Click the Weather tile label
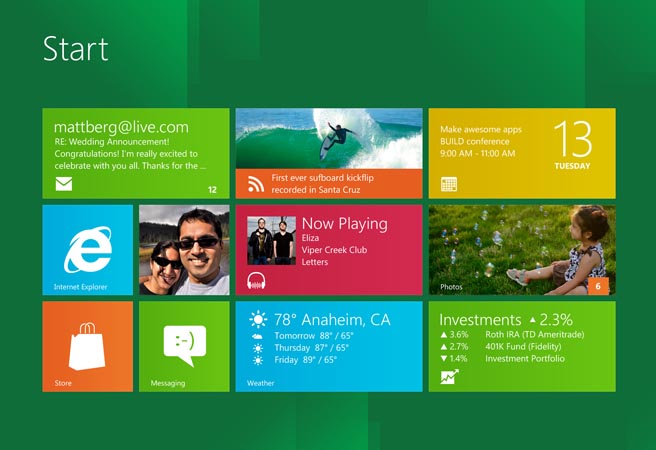 pos(260,383)
